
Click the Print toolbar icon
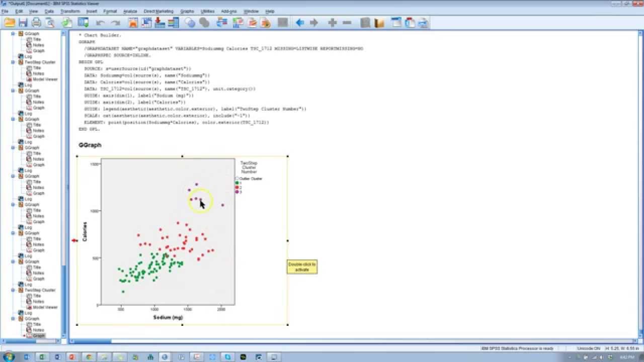tap(36, 23)
